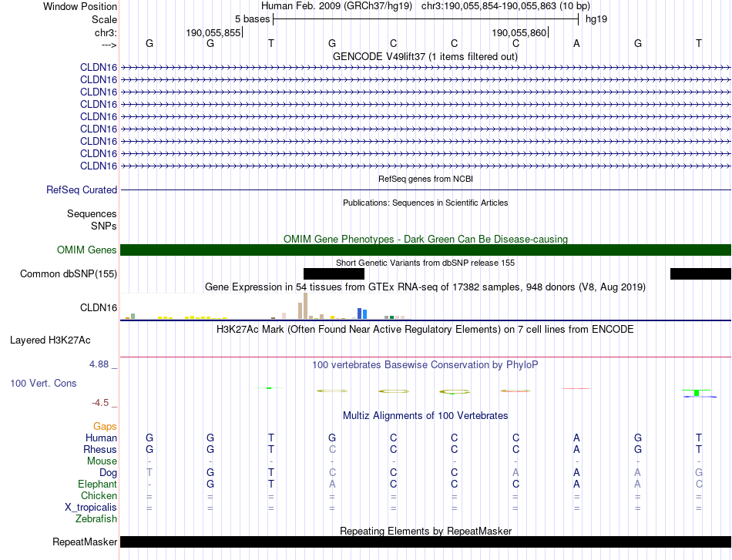Click the 4.88 PhyloP upper scale value

tap(99, 364)
